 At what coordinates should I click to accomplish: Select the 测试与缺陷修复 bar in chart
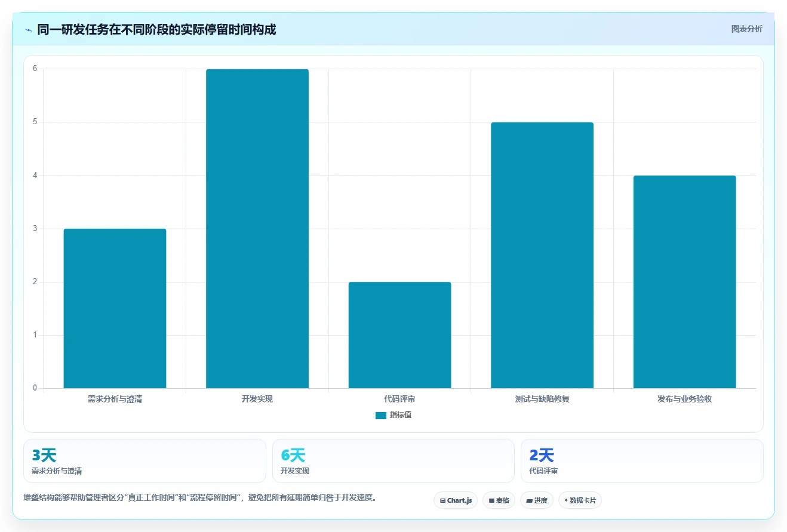(542, 255)
